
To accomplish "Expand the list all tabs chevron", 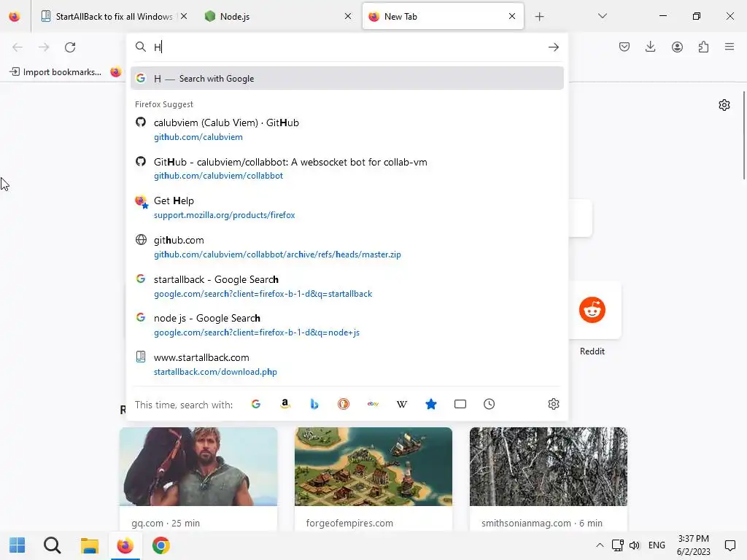I will click(602, 16).
